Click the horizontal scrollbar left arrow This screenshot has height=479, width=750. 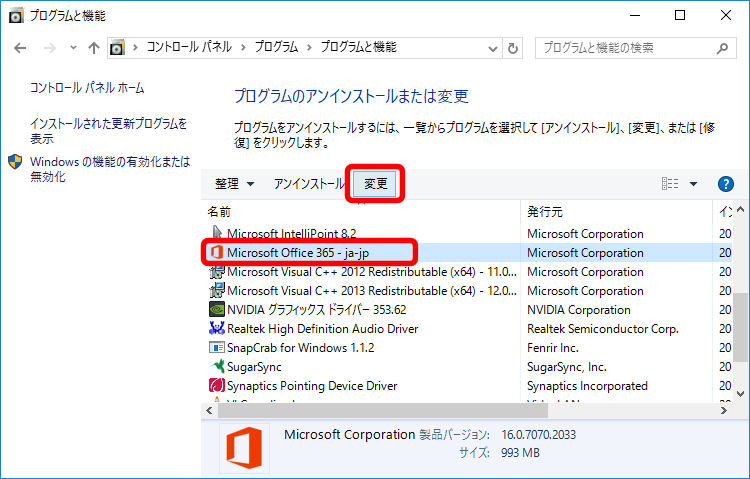point(209,410)
